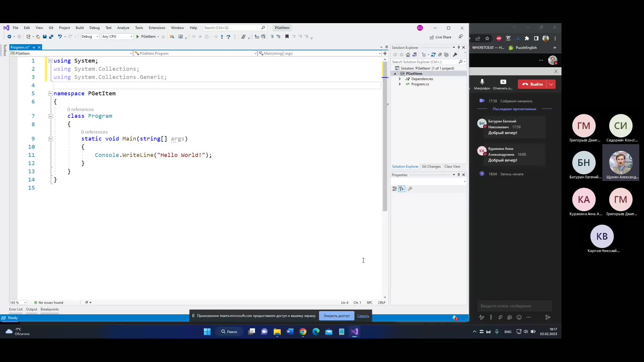Open the Error List tab
Image resolution: width=644 pixels, height=362 pixels.
[x=16, y=309]
